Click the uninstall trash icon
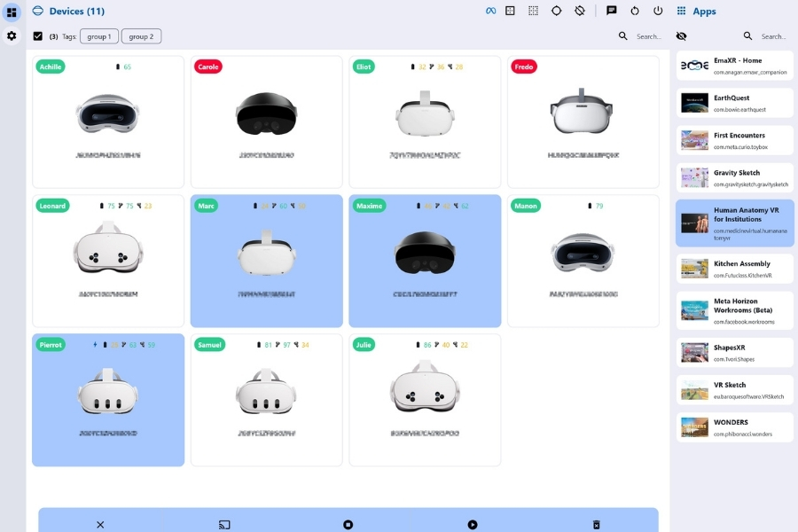The height and width of the screenshot is (532, 798). coord(597,524)
